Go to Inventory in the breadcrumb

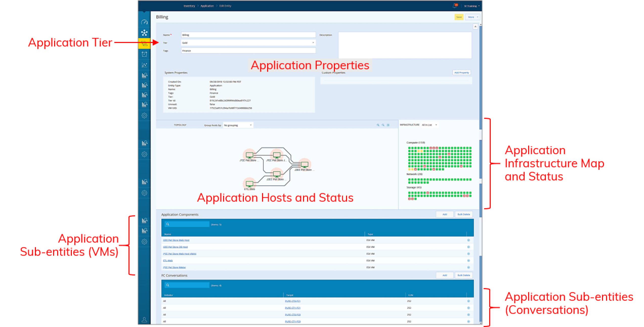189,6
